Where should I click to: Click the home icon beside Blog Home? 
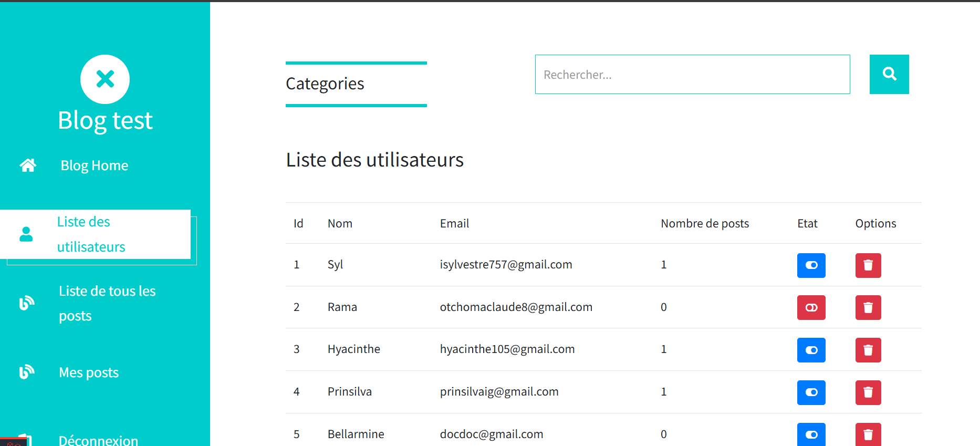[28, 165]
